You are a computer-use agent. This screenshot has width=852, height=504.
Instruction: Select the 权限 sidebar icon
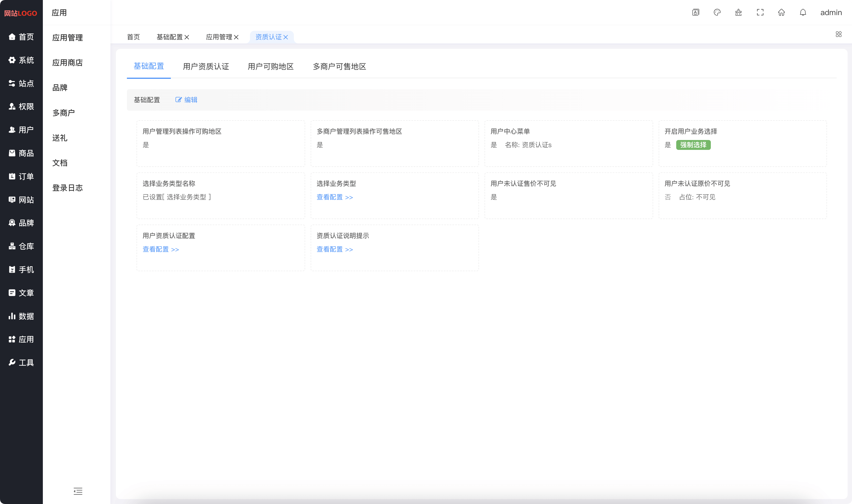point(21,107)
